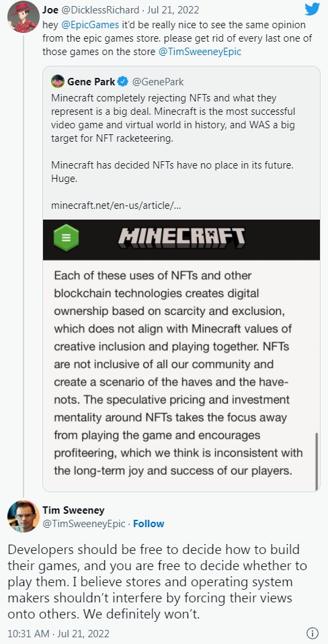Click the Tim Sweeney display name
328x644 pixels.
coord(73,510)
